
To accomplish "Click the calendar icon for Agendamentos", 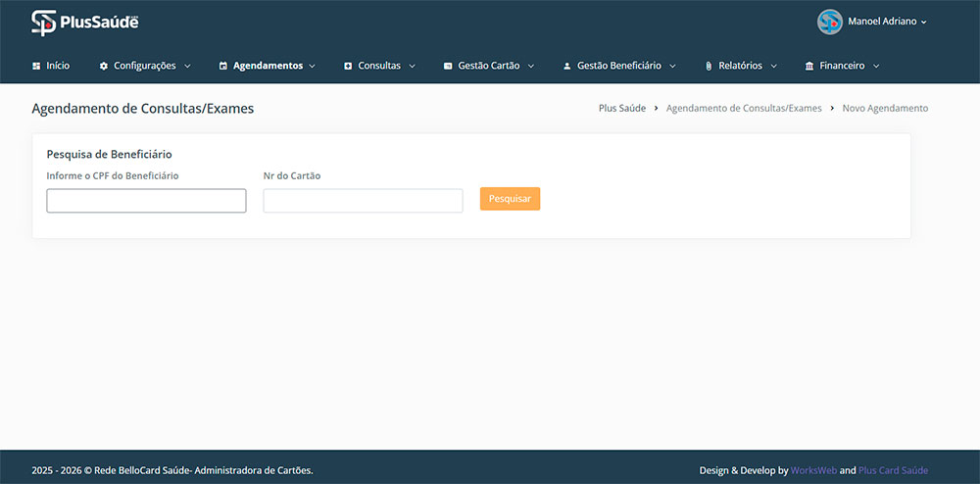I will pyautogui.click(x=223, y=66).
